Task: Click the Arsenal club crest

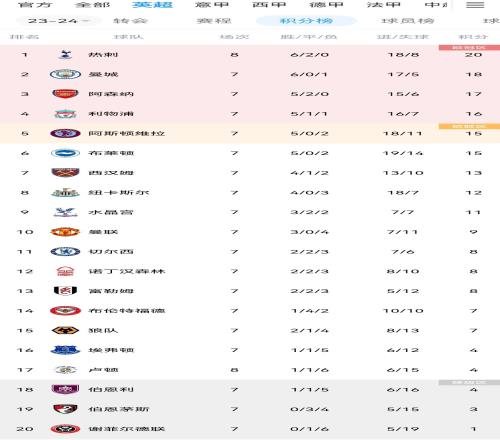Action: 65,94
